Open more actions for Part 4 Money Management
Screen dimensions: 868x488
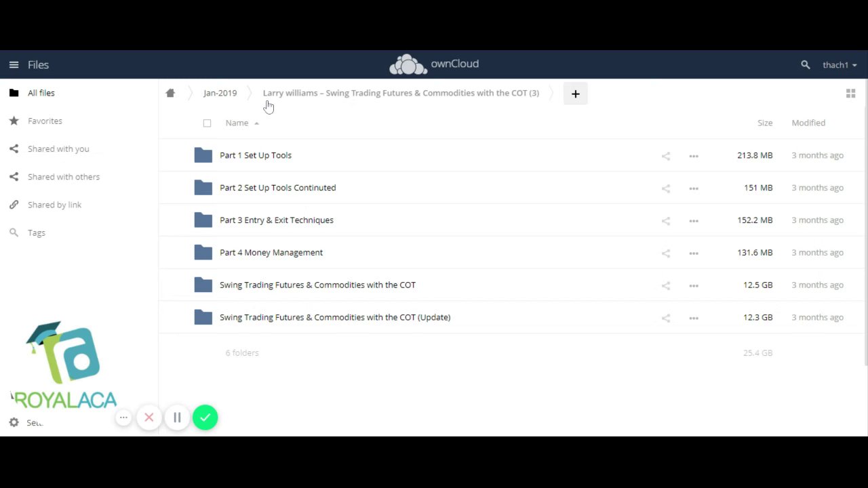point(694,253)
